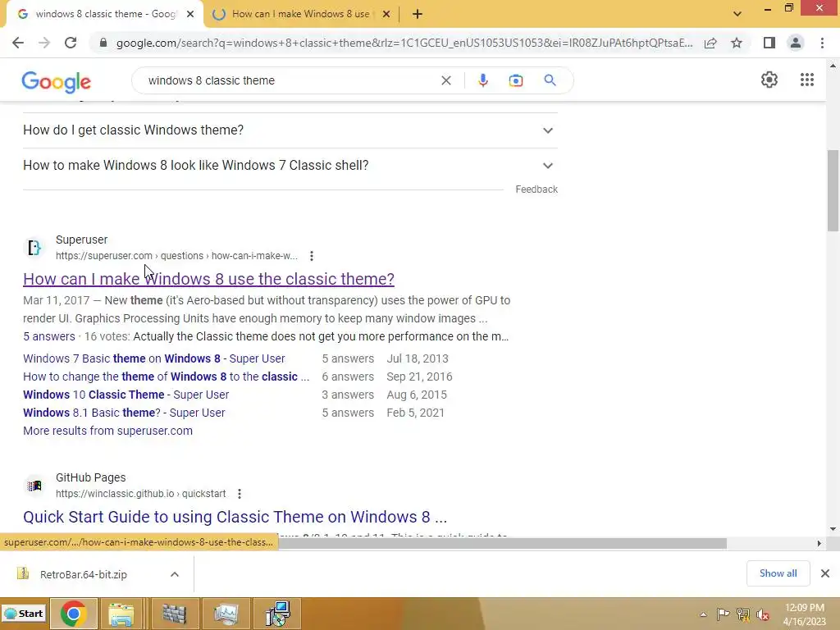Click the horizontal scrollbar thumb
The image size is (840, 630).
(503, 543)
